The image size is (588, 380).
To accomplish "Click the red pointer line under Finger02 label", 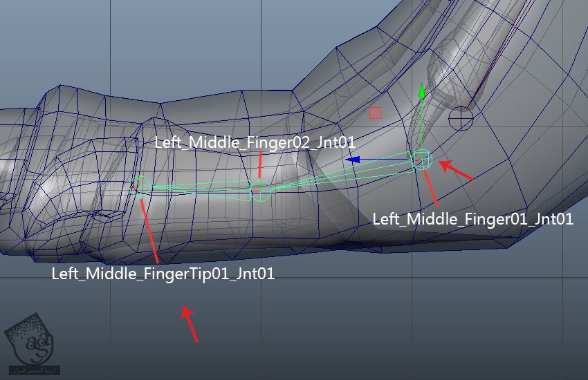I will [x=260, y=166].
